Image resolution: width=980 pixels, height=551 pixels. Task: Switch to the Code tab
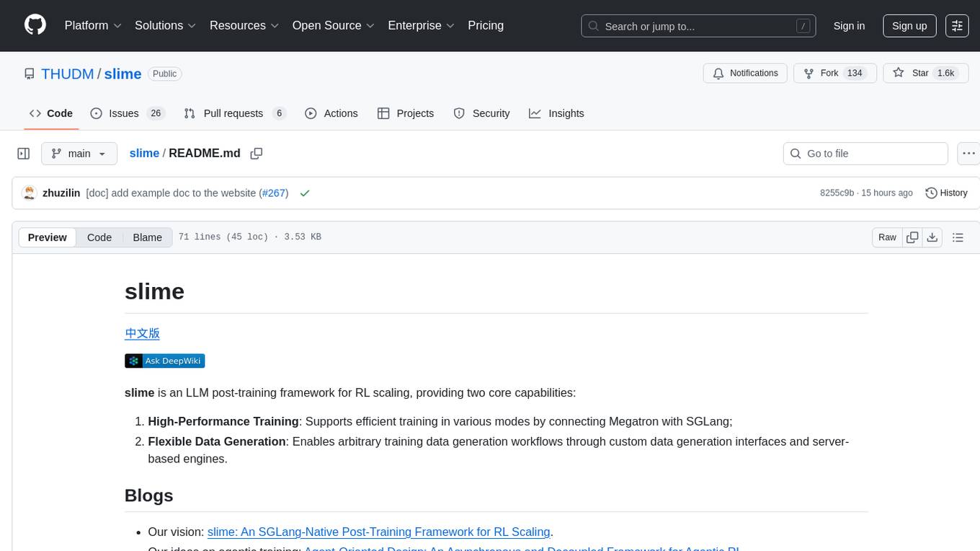pos(50,113)
